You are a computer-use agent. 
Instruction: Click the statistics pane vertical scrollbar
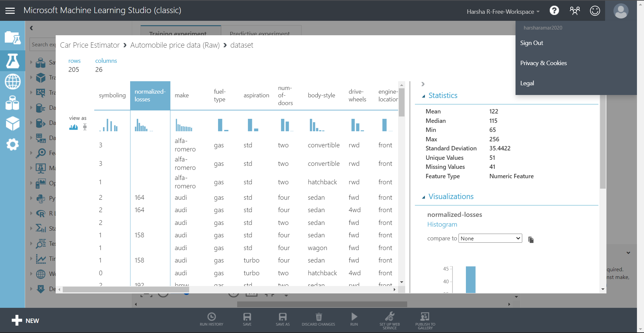(602, 142)
